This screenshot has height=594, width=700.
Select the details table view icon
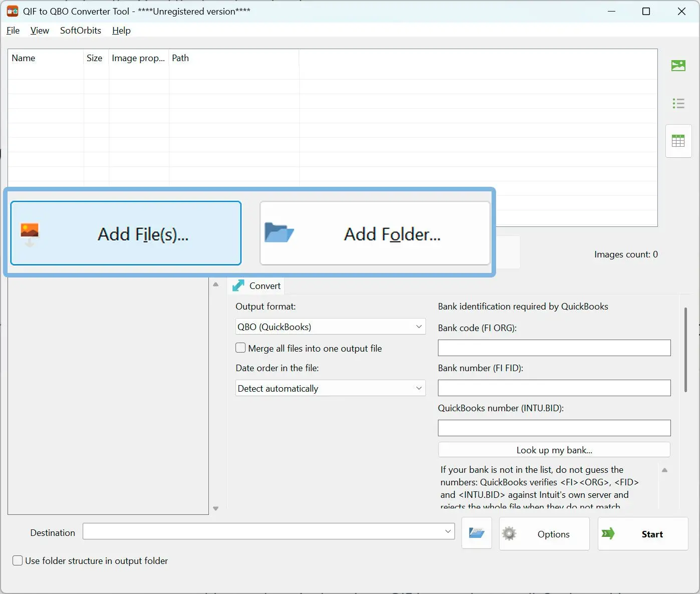pyautogui.click(x=678, y=141)
